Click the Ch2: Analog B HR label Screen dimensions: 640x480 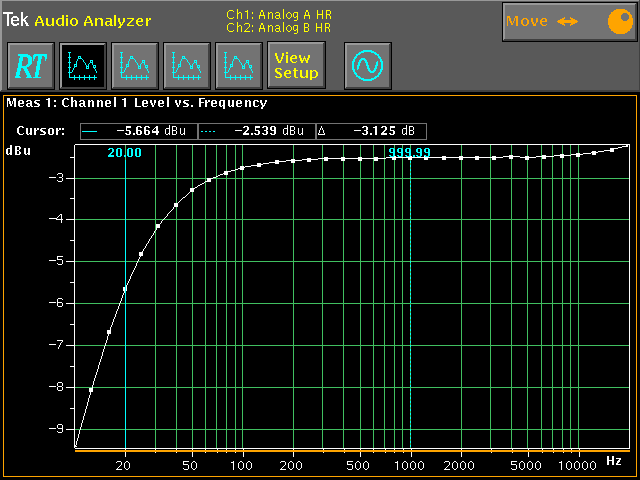tap(278, 27)
